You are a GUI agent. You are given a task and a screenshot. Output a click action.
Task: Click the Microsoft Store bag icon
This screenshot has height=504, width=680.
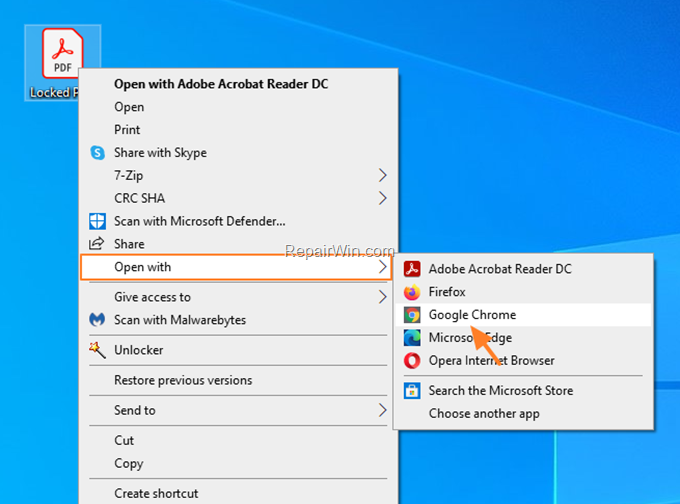412,391
